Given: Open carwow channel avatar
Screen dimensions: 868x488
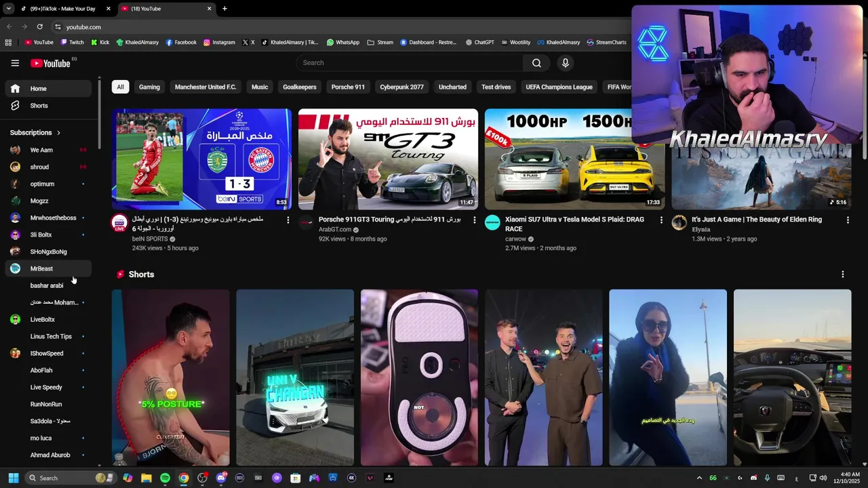Looking at the screenshot, I should [x=492, y=223].
